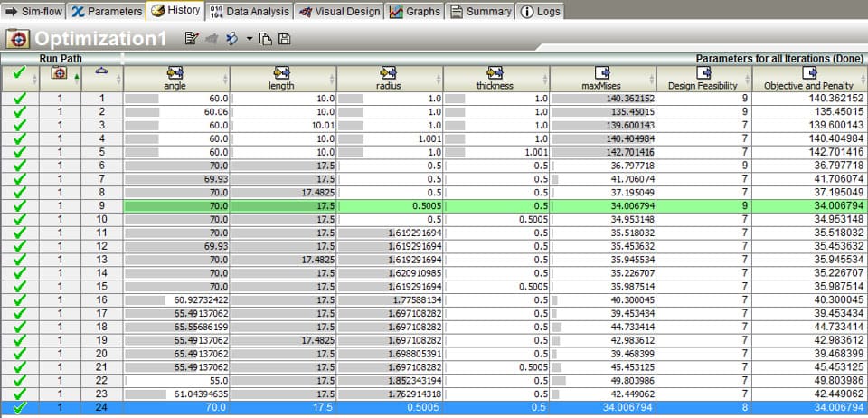This screenshot has height=418, width=868.
Task: Select the length cell 10.01 in run 3
Action: [x=283, y=125]
